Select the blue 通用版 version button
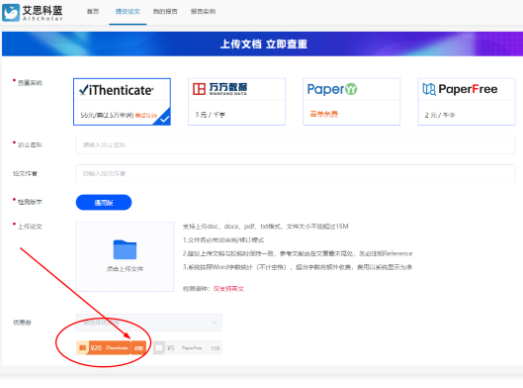The width and height of the screenshot is (523, 388). click(104, 203)
